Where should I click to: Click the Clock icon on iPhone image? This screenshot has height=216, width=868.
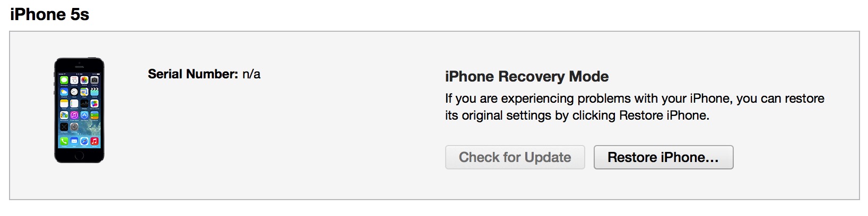[x=74, y=92]
